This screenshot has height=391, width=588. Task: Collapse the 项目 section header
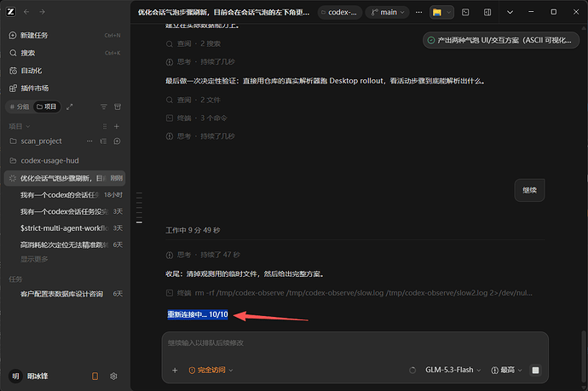tap(19, 126)
